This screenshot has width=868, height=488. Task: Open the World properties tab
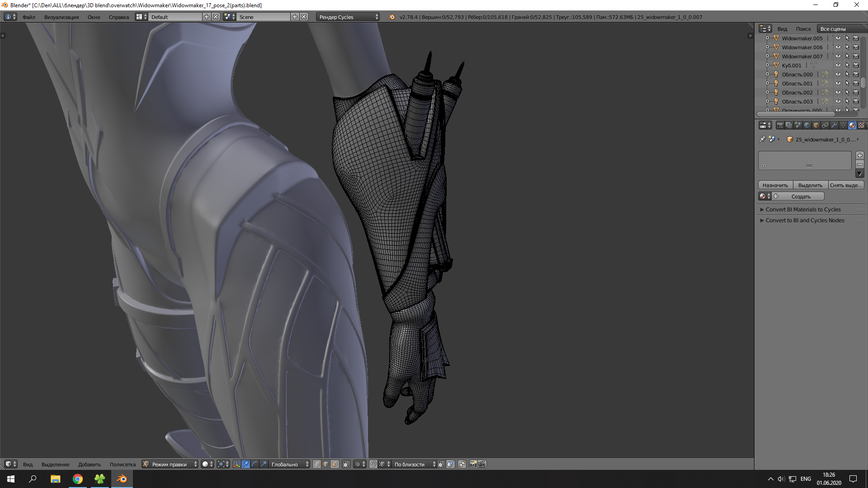[807, 125]
